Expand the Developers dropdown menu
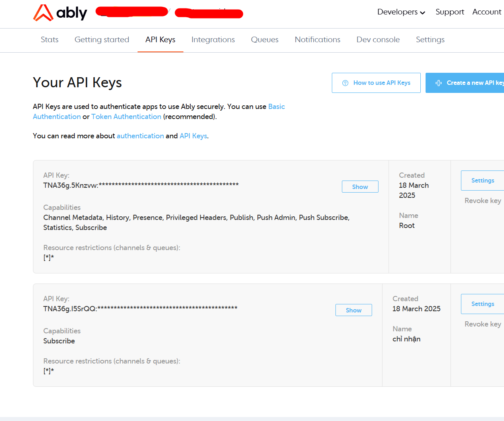The height and width of the screenshot is (421, 504). (401, 12)
